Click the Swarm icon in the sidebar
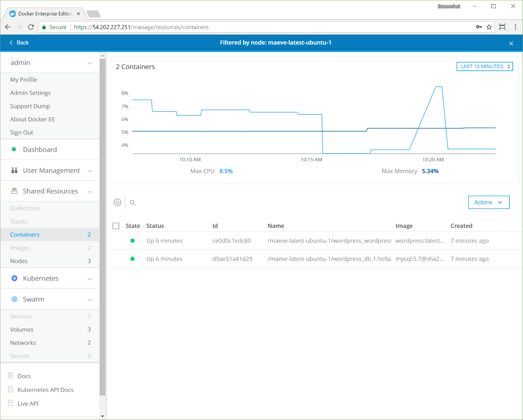523x420 pixels. 14,299
